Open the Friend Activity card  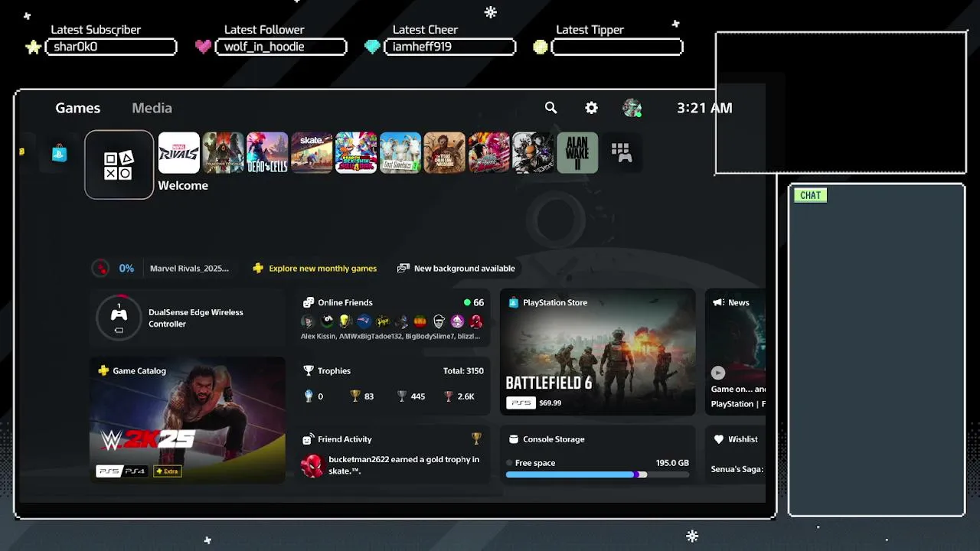tap(394, 455)
